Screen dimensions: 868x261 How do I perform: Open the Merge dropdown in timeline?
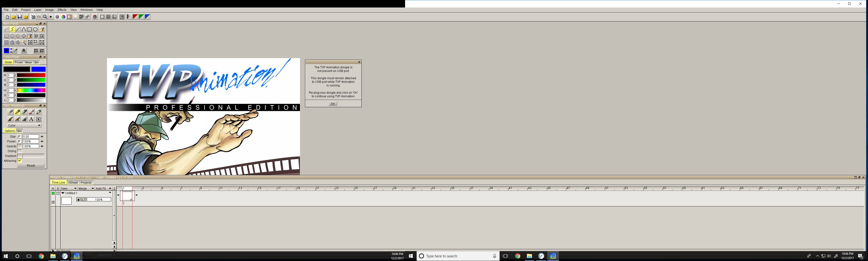tap(86, 189)
